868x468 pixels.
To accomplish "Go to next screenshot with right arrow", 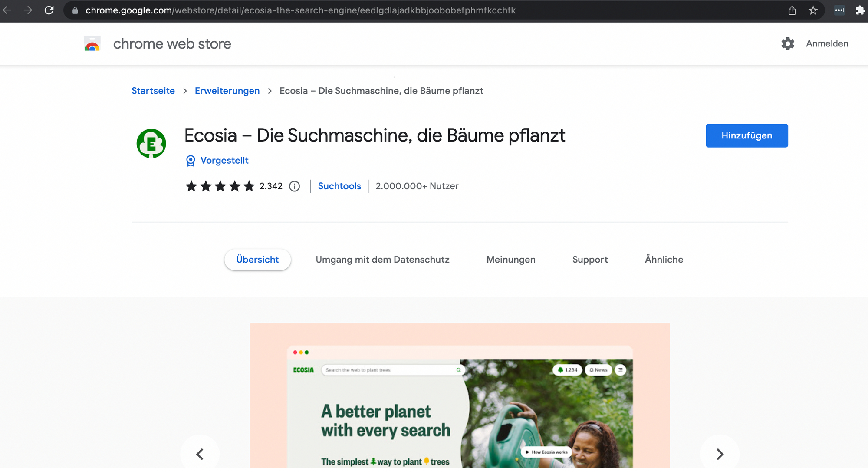I will 720,454.
